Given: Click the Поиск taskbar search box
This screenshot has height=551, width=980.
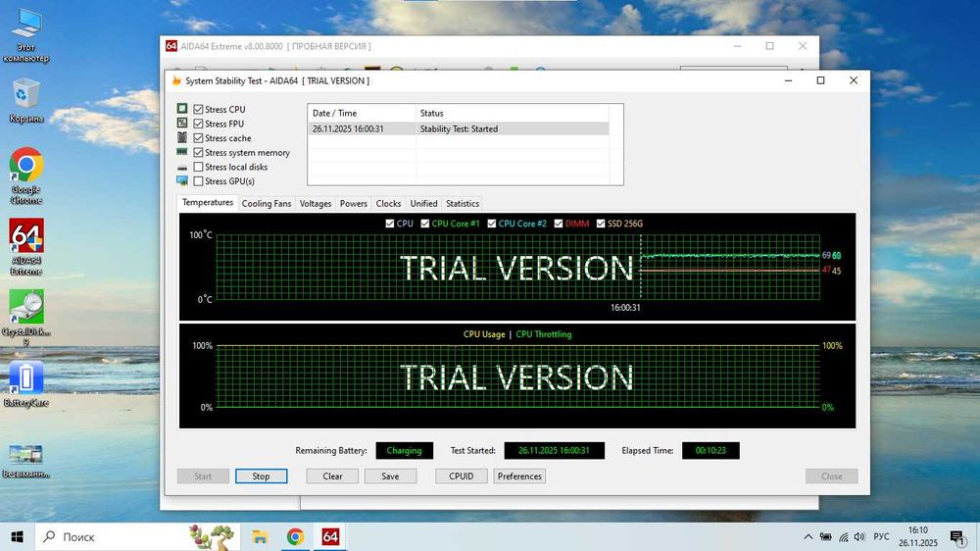Looking at the screenshot, I should [x=136, y=536].
